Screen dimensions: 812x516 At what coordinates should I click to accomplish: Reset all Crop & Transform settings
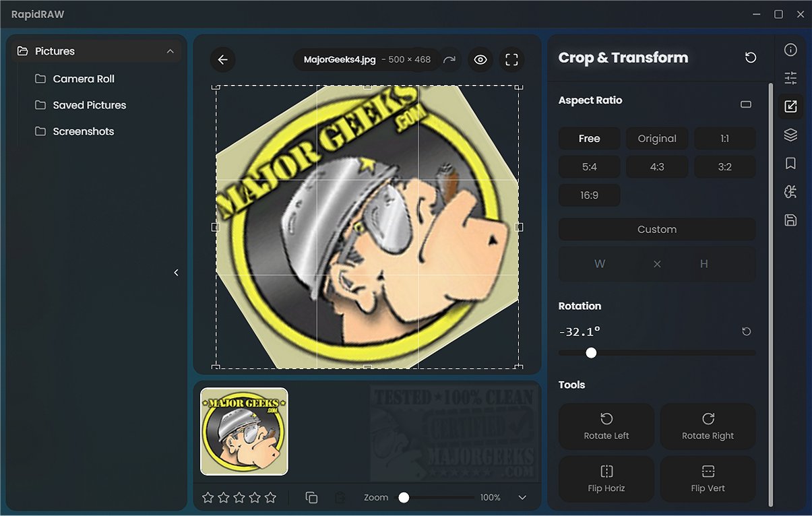(x=751, y=58)
